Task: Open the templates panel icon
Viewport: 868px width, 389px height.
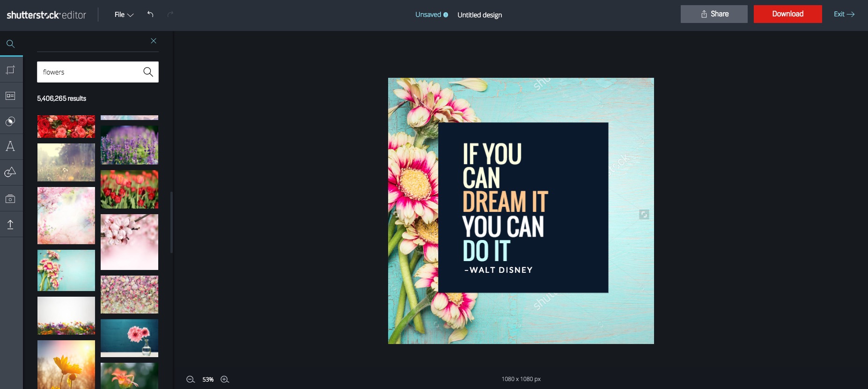Action: coord(10,96)
